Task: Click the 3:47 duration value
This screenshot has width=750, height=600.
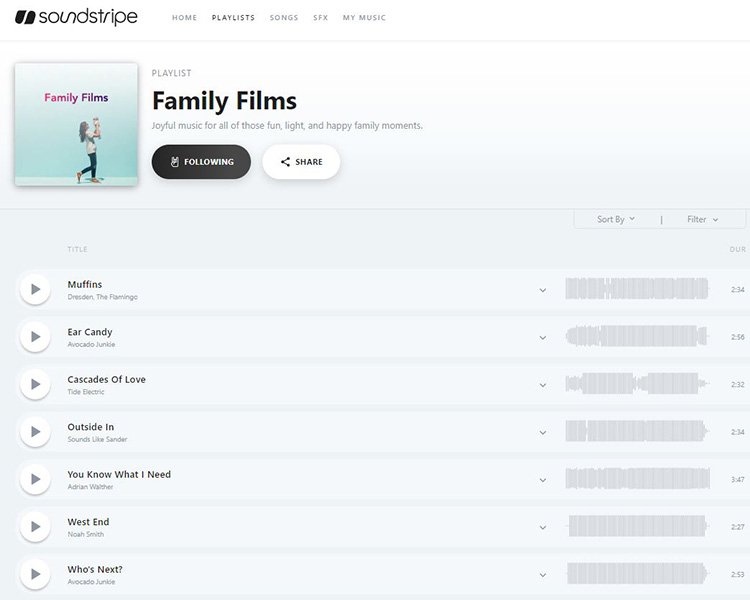Action: point(738,479)
